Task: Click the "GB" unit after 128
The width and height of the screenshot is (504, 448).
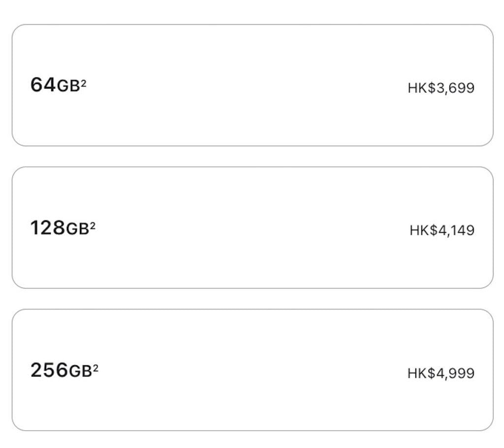Action: (77, 229)
